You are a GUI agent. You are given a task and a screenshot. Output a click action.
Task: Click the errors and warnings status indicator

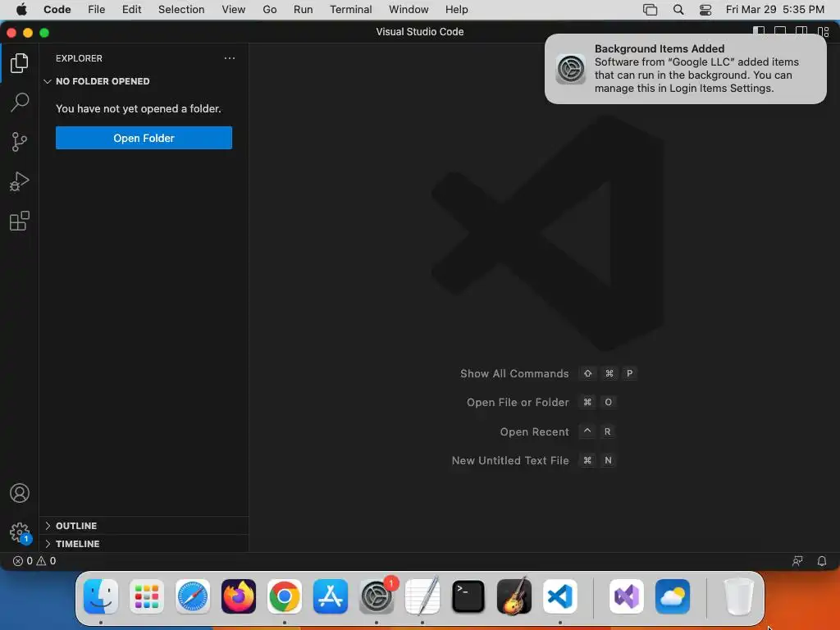[34, 561]
